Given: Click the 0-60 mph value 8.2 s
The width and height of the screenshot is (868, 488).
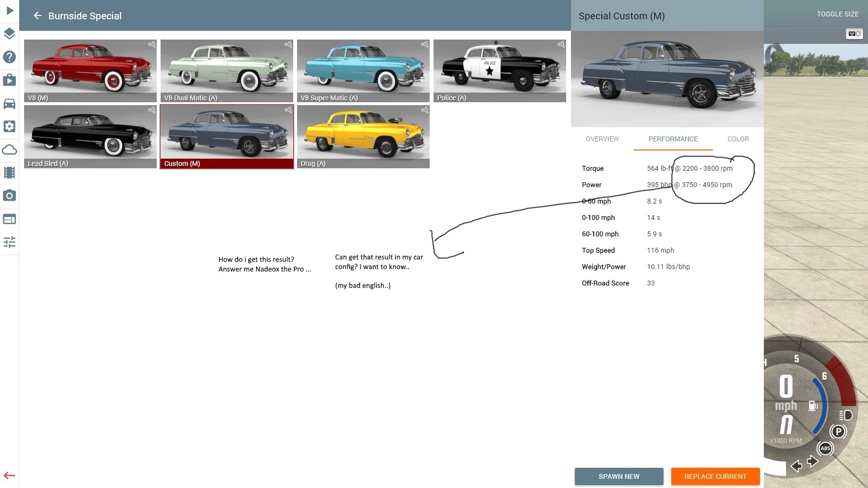Looking at the screenshot, I should [x=654, y=201].
